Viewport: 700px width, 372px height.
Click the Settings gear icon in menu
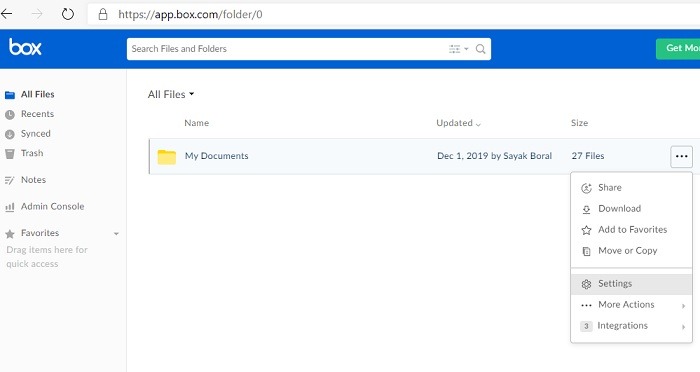[586, 284]
